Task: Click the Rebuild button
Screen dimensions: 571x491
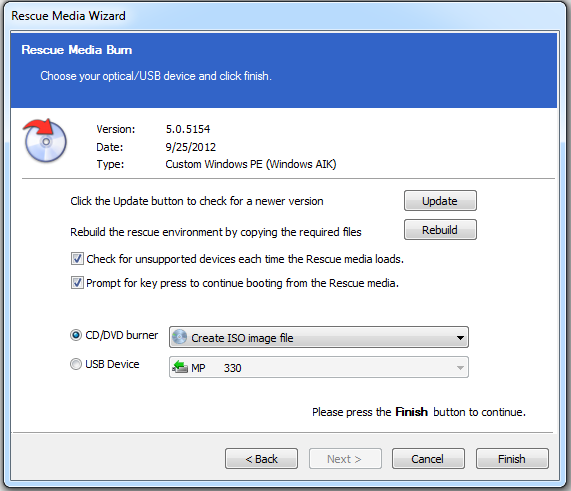Action: click(x=440, y=230)
